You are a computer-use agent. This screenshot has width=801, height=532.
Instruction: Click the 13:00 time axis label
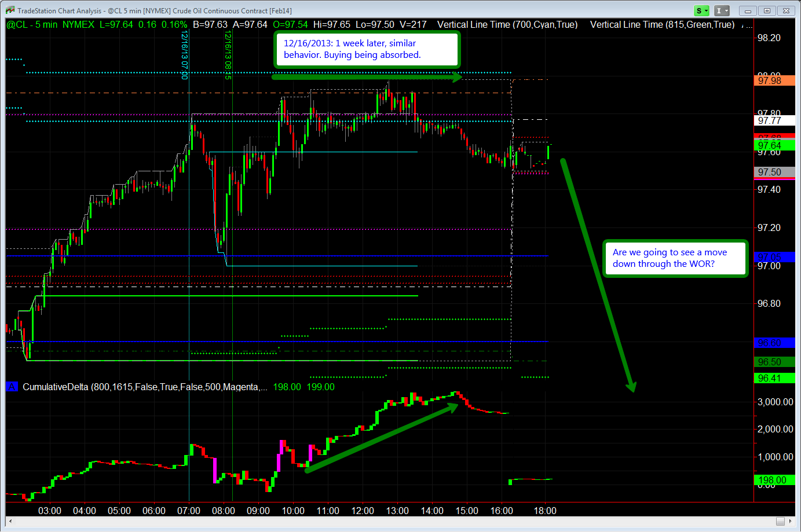397,511
